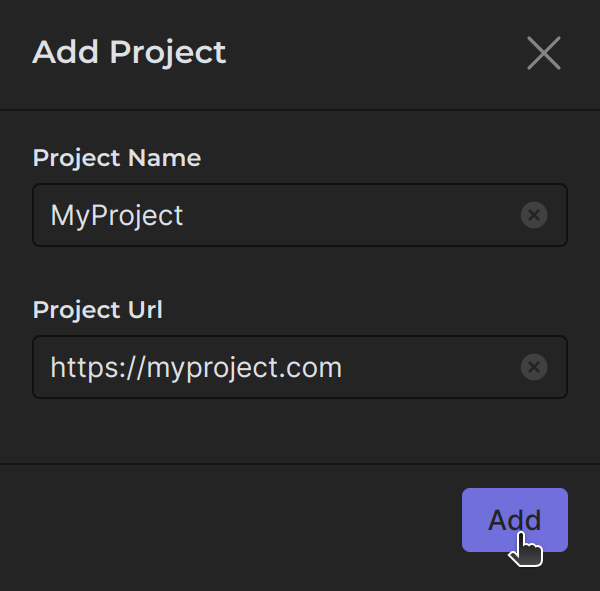Image resolution: width=600 pixels, height=591 pixels.
Task: Click the Add Project title text
Action: 129,52
